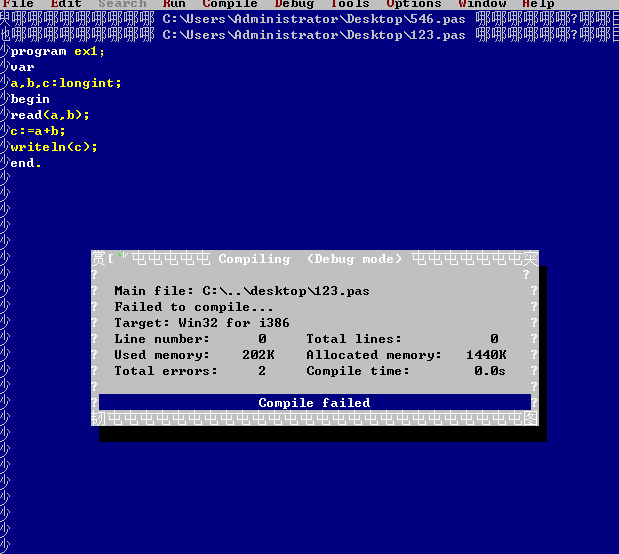Click the 'end.' code line
Viewport: 619px width, 554px height.
click(x=26, y=163)
